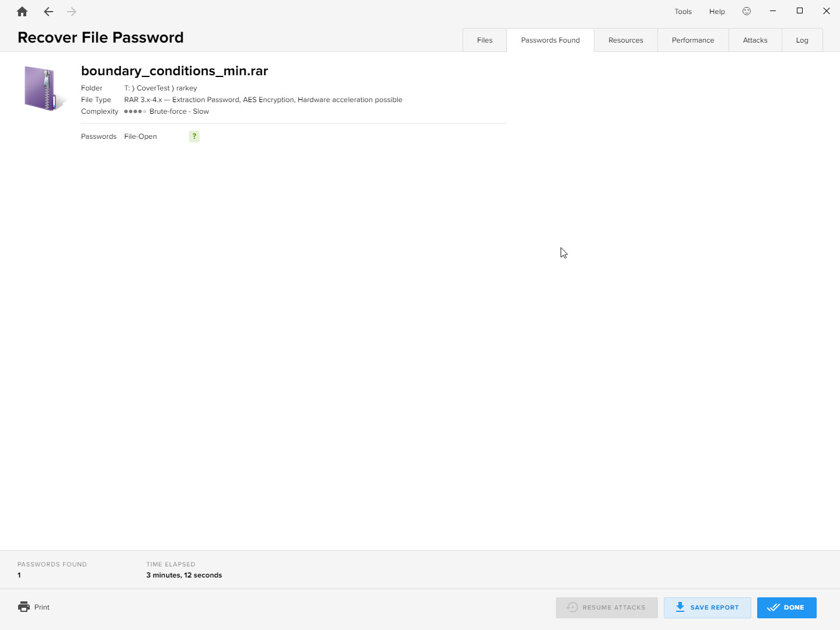Open the Tools menu

pos(683,12)
